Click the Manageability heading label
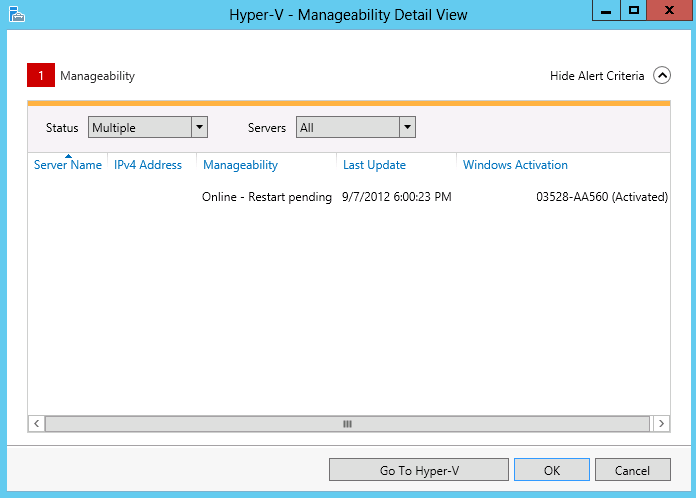696x498 pixels. click(x=97, y=76)
